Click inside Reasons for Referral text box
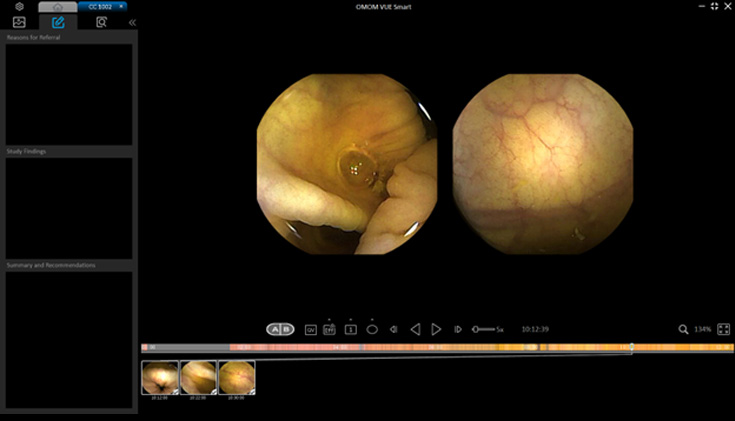Image resolution: width=735 pixels, height=421 pixels. (x=69, y=94)
